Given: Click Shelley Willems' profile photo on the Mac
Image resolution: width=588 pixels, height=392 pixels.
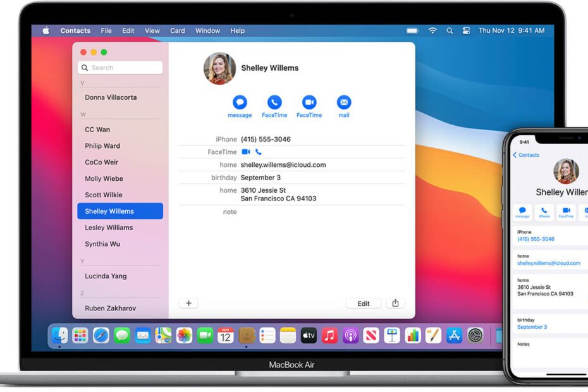Looking at the screenshot, I should [x=220, y=68].
